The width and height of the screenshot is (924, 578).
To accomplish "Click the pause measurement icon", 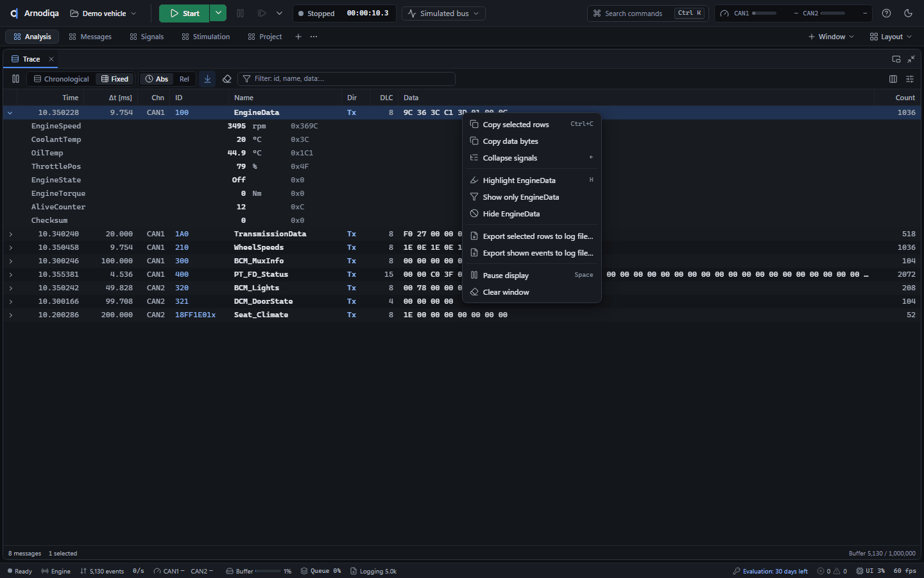I will (x=241, y=13).
